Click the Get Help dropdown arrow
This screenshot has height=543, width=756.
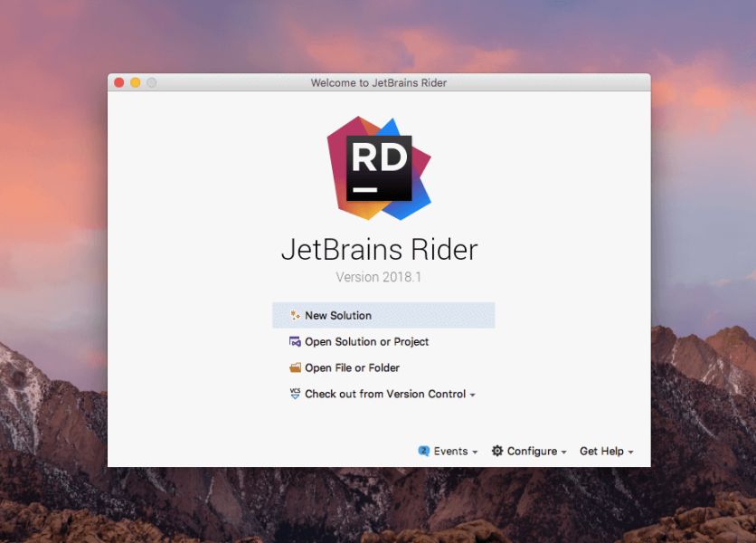pos(630,452)
